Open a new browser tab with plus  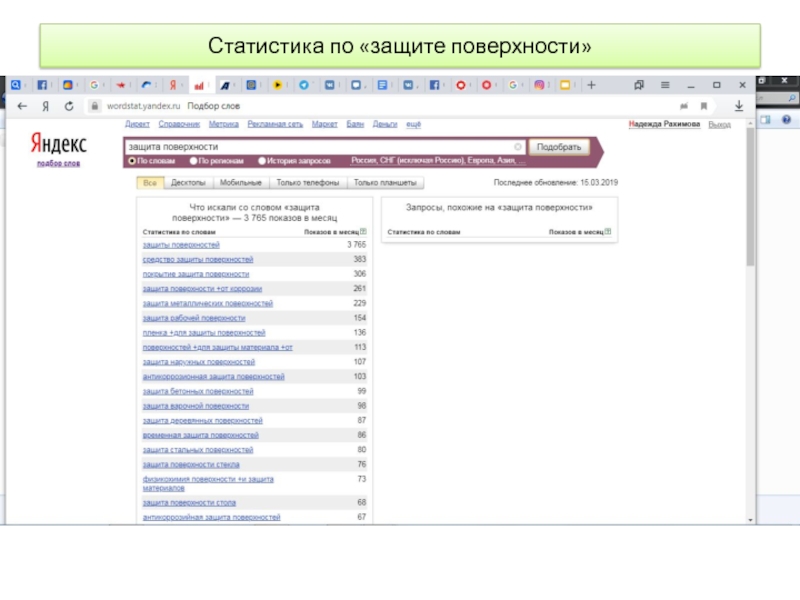pyautogui.click(x=593, y=85)
